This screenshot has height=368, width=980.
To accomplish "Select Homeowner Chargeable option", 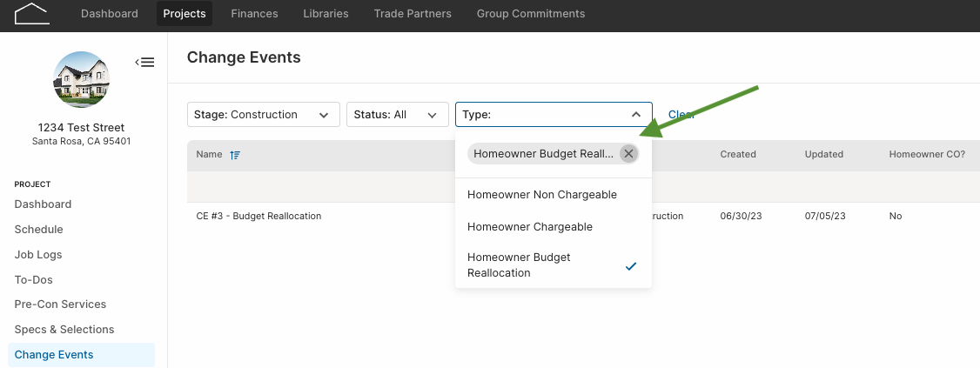I will 554,227.
